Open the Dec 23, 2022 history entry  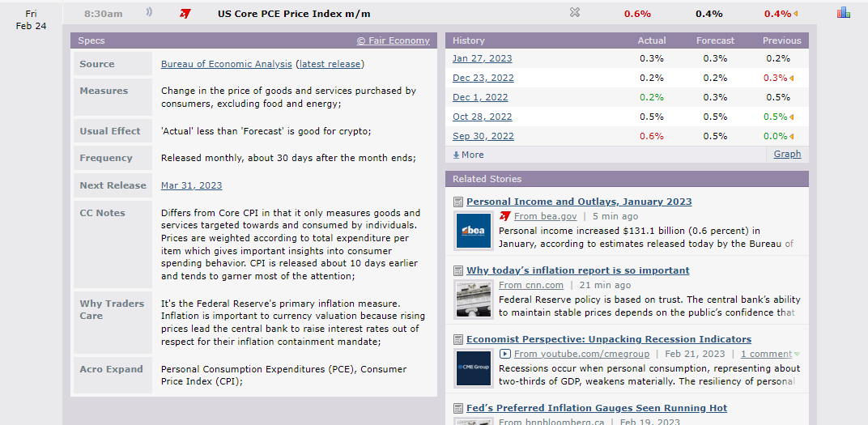tap(483, 78)
